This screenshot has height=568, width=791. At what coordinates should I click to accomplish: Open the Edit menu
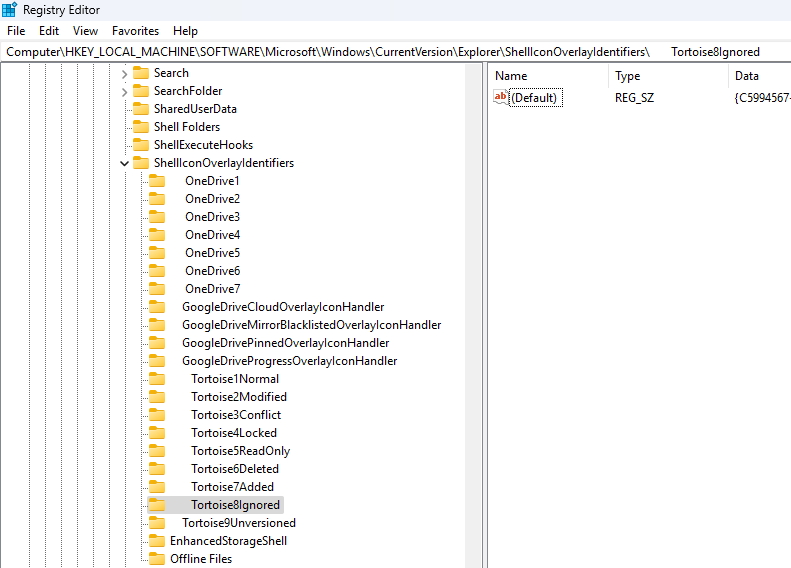tap(49, 31)
